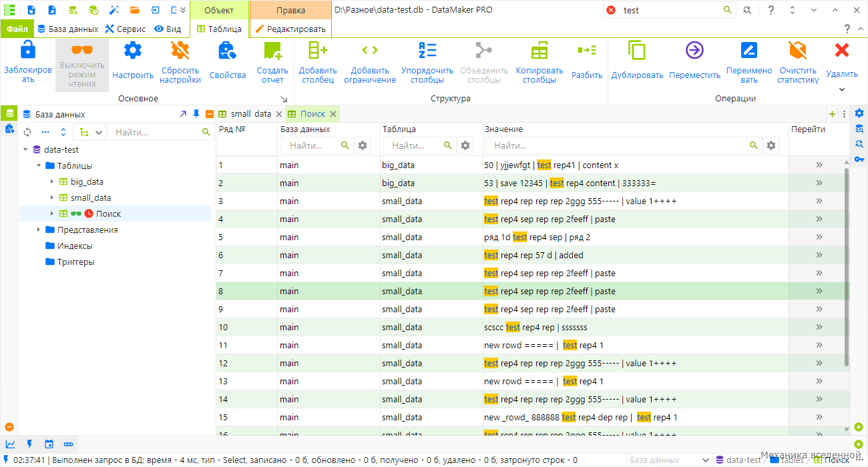The image size is (868, 467).
Task: Click Упорядочить столбцы icon
Action: pos(427,50)
